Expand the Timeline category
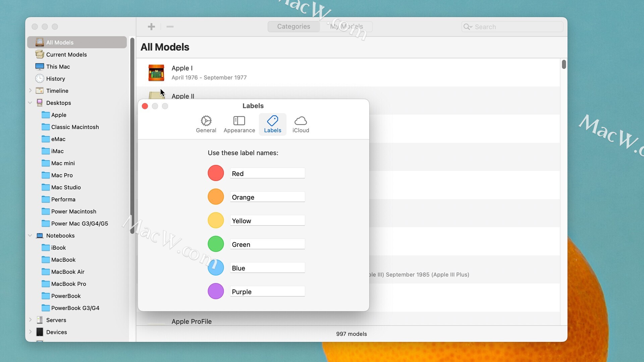Image resolution: width=644 pixels, height=362 pixels. pos(30,90)
